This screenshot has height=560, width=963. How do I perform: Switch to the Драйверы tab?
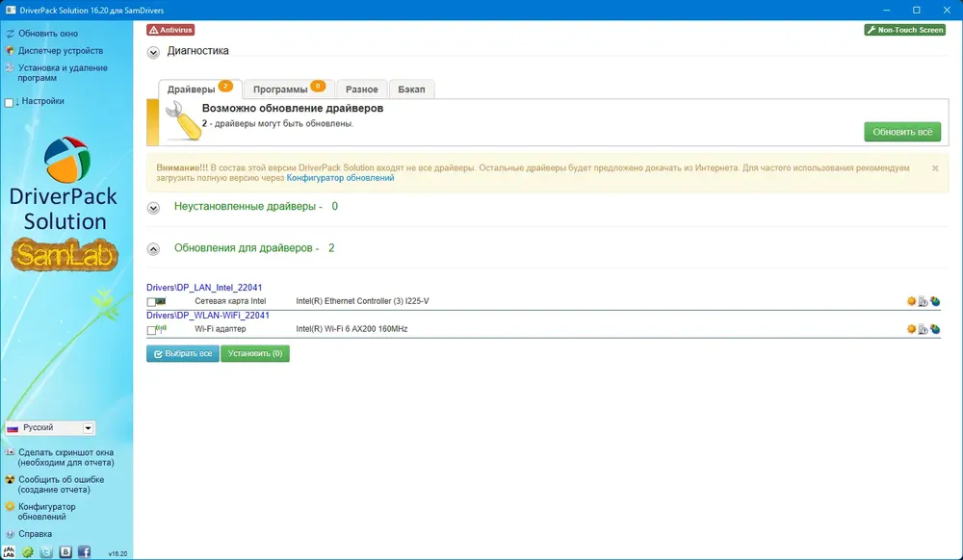(200, 89)
